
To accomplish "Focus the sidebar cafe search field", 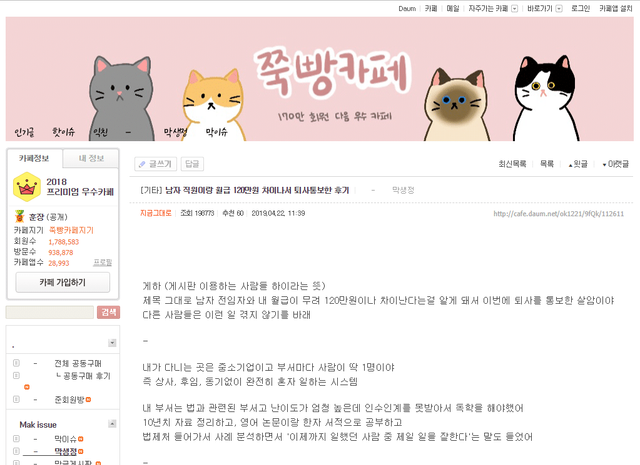I will click(x=50, y=312).
